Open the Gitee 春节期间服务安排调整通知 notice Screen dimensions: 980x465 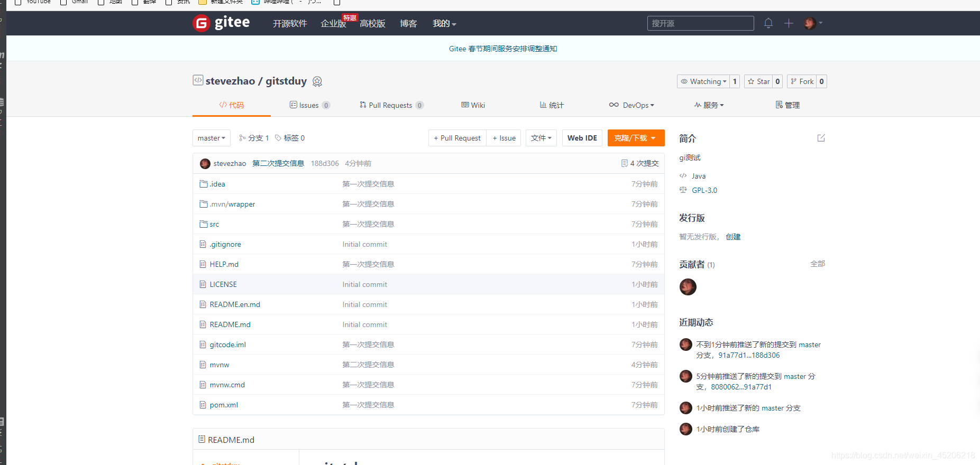click(503, 49)
